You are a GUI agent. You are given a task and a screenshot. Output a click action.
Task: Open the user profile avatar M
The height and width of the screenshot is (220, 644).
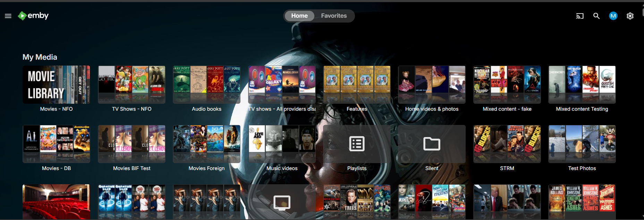(x=613, y=16)
